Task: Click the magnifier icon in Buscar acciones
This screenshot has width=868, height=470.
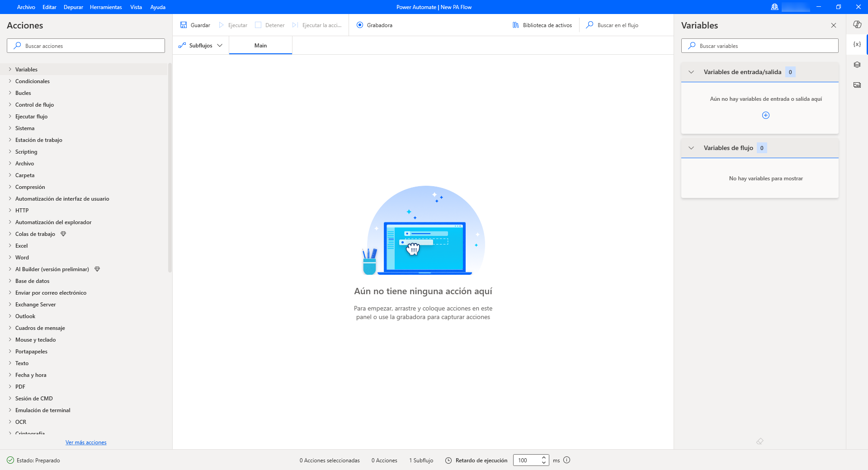Action: tap(17, 46)
